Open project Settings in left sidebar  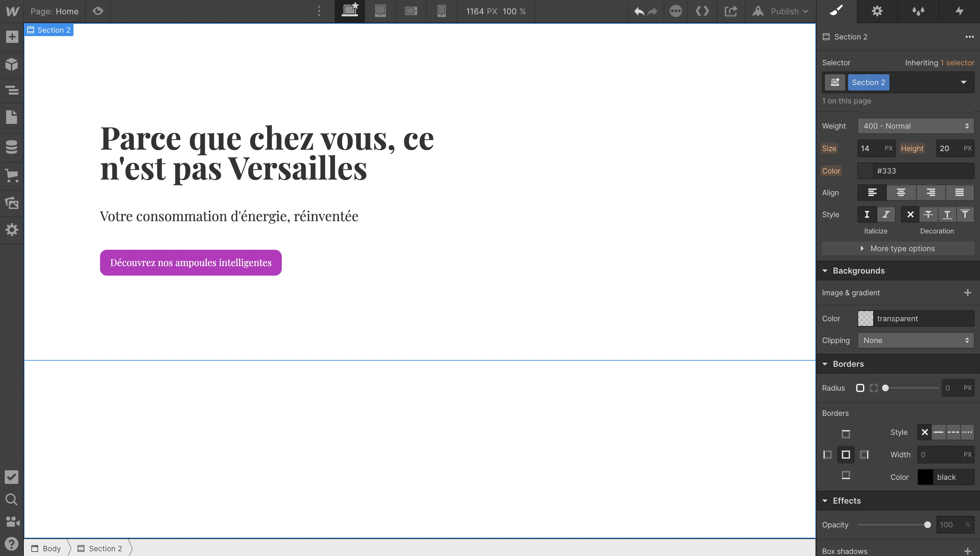(12, 229)
